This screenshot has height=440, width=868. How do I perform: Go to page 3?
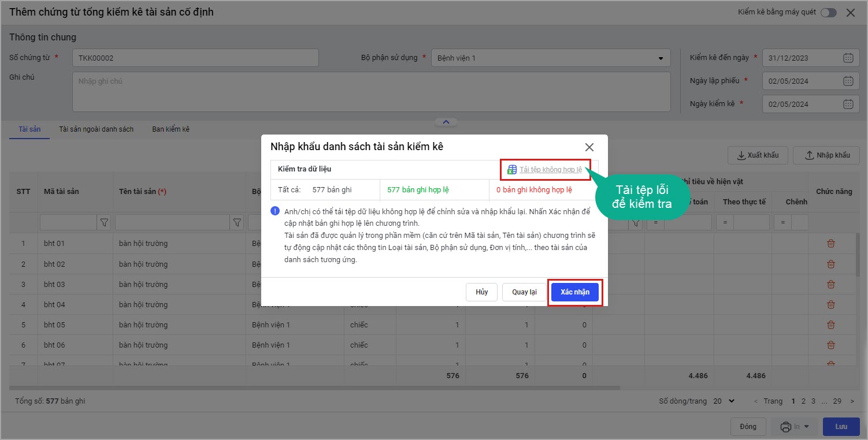point(814,401)
